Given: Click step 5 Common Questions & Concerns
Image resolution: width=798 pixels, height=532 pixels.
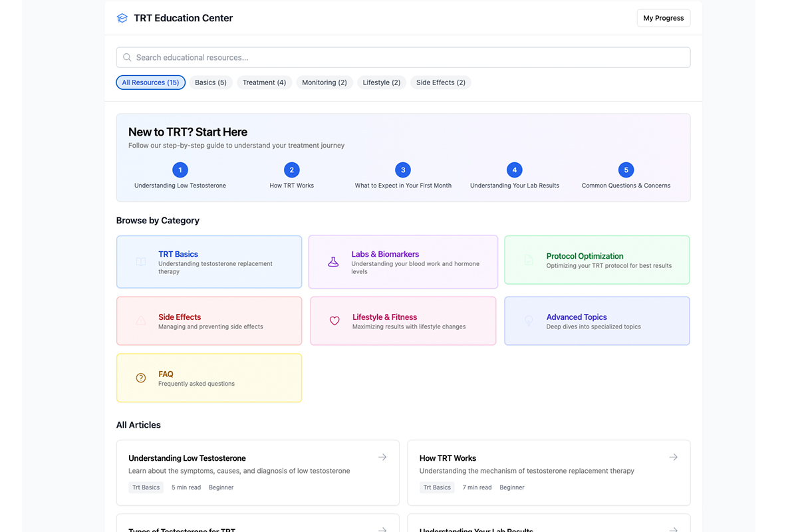Looking at the screenshot, I should coord(626,170).
